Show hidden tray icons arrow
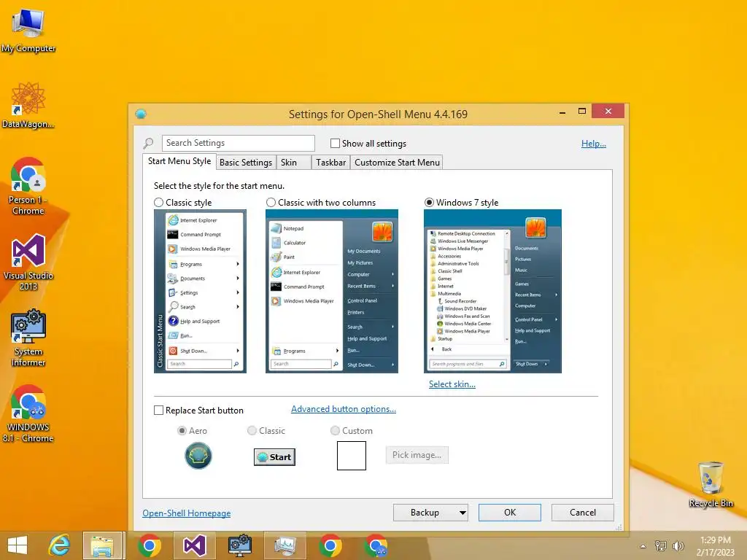 tap(643, 546)
